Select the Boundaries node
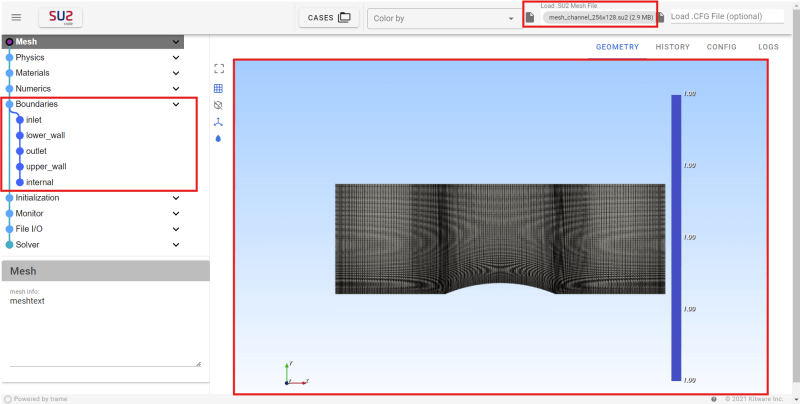This screenshot has height=404, width=800. 36,104
